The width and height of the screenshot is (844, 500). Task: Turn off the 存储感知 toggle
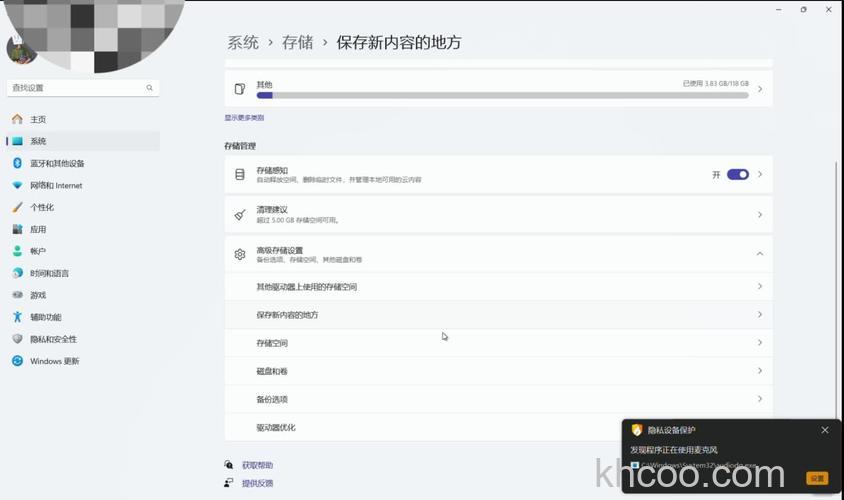pyautogui.click(x=737, y=174)
